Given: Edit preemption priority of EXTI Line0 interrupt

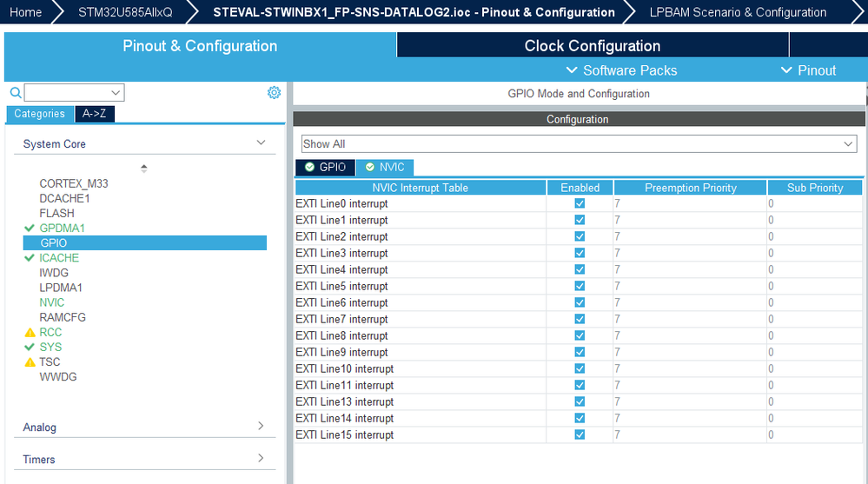Looking at the screenshot, I should point(690,203).
